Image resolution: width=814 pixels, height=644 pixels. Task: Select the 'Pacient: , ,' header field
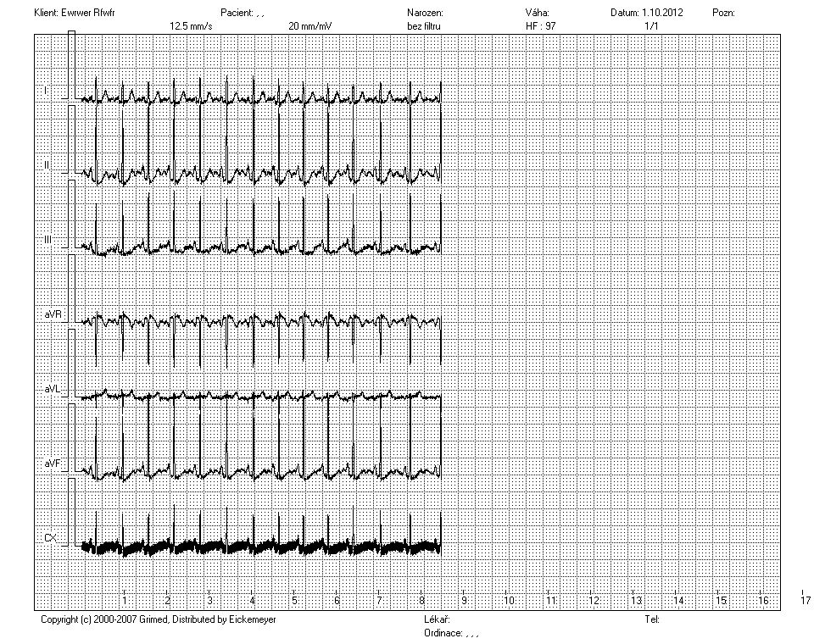click(x=243, y=13)
